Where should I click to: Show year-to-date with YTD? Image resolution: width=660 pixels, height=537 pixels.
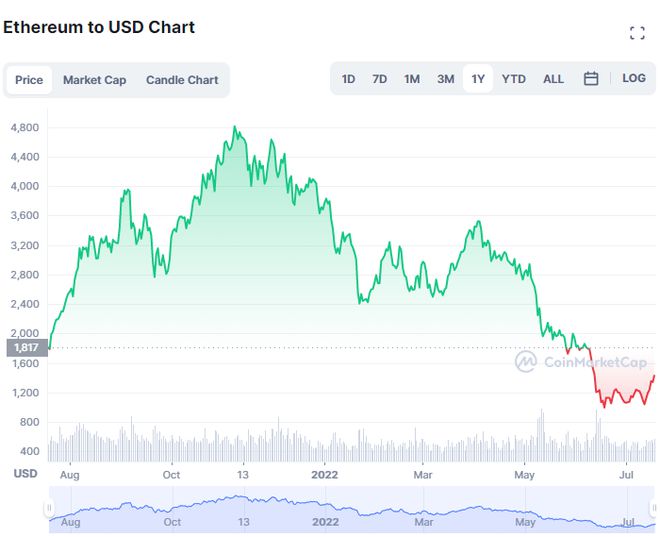tap(514, 79)
